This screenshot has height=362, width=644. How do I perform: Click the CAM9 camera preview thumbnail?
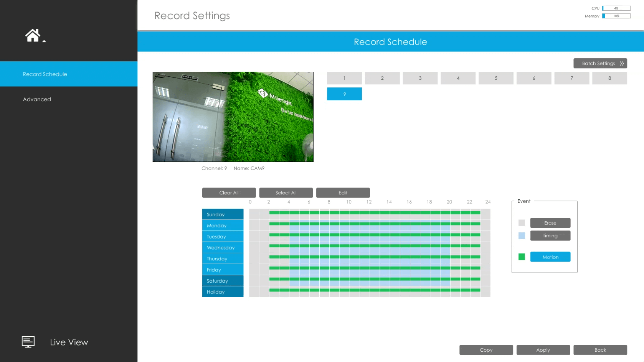pyautogui.click(x=233, y=117)
